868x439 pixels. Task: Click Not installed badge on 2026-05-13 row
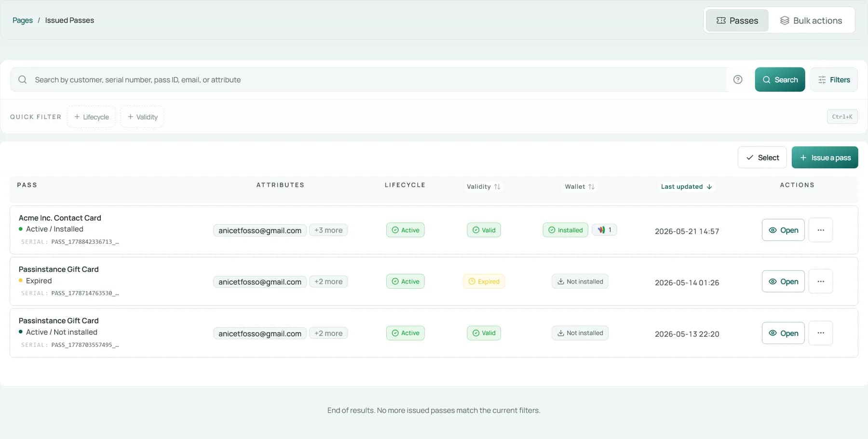580,333
